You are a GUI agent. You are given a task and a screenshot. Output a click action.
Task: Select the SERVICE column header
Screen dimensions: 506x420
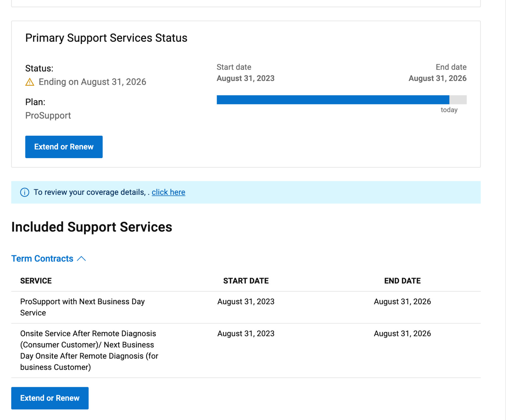tap(36, 281)
